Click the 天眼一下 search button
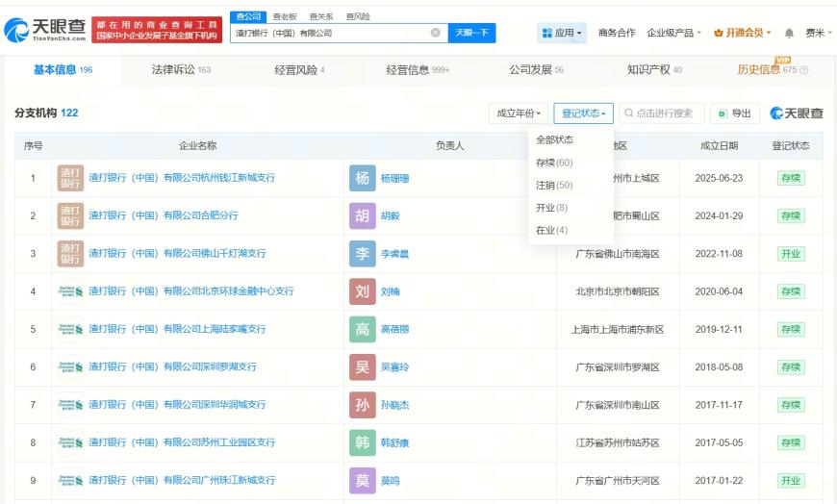The image size is (837, 504). 471,33
